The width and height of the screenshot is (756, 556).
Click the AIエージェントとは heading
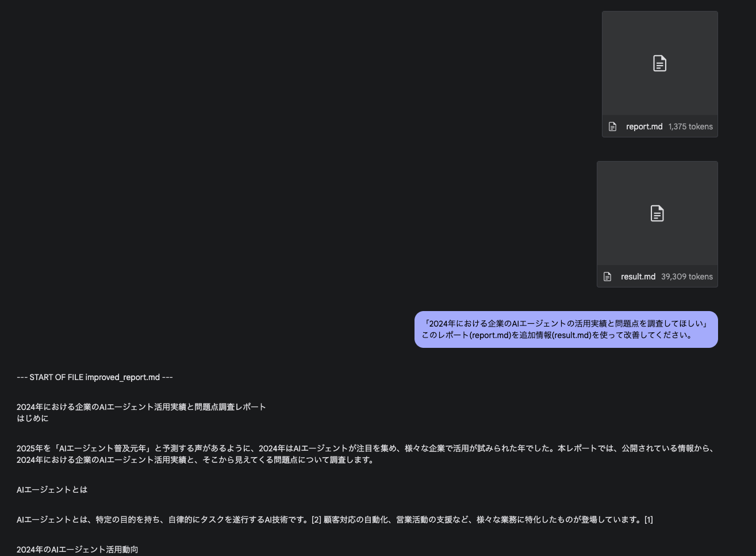click(x=52, y=489)
